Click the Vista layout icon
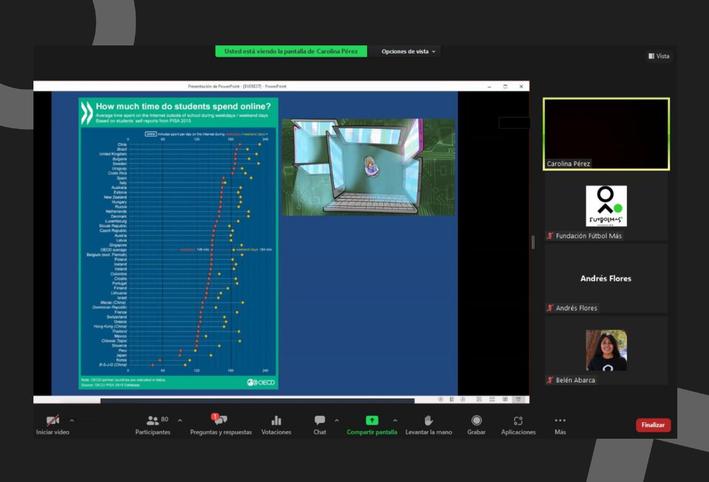The image size is (709, 482). point(659,56)
